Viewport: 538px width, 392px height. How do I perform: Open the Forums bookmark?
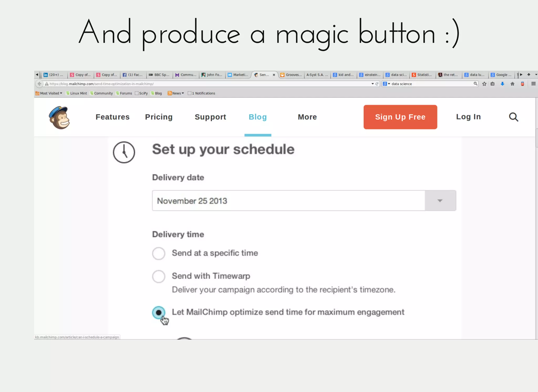[x=124, y=93]
